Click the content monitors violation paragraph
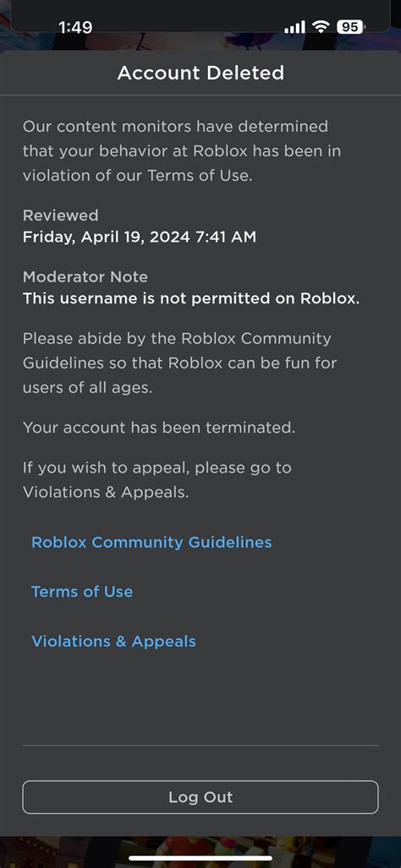The width and height of the screenshot is (401, 868). (182, 151)
